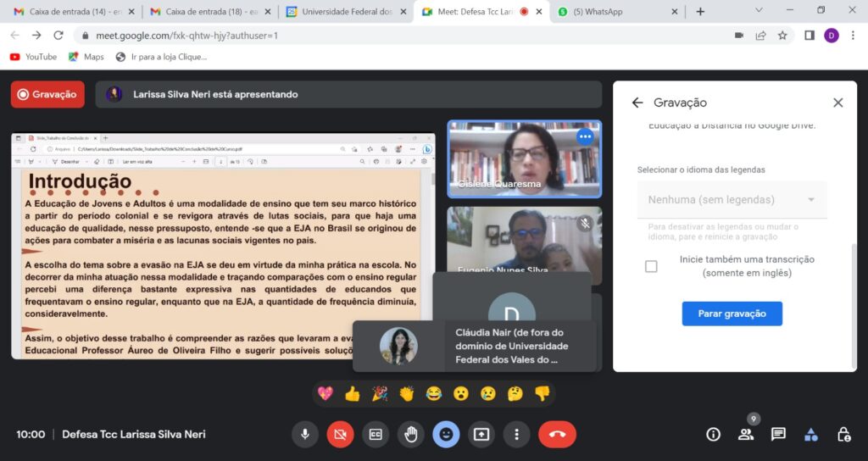
Task: Send party popper reaction
Action: (379, 393)
